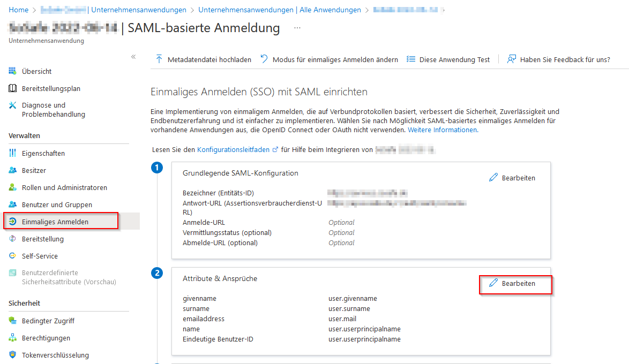The height and width of the screenshot is (364, 629).
Task: Open Besitzer in the sidebar
Action: click(x=34, y=170)
